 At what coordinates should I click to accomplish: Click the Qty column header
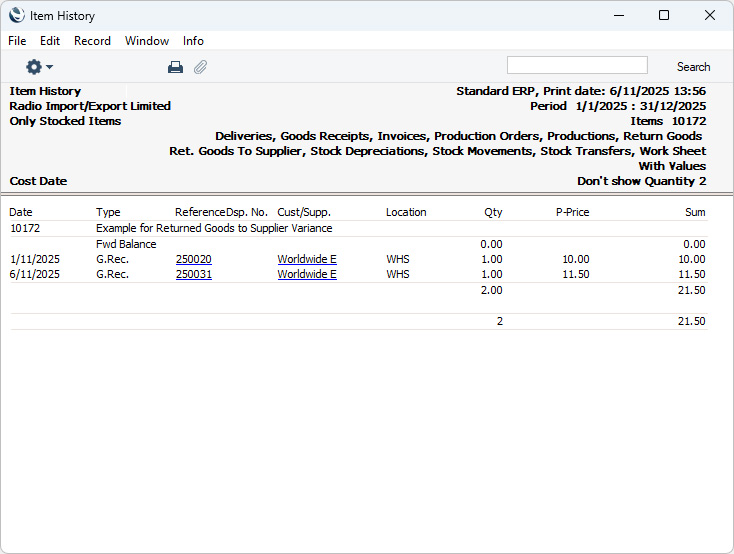[x=493, y=212]
